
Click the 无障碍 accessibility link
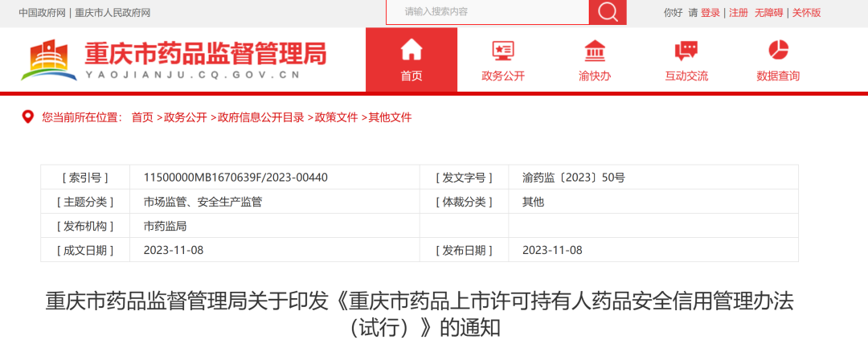[x=769, y=12]
